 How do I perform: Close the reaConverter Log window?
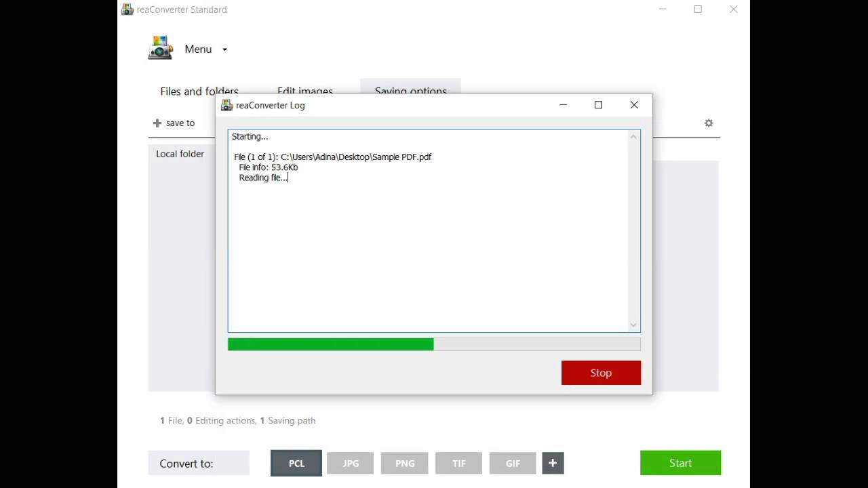[x=634, y=105]
